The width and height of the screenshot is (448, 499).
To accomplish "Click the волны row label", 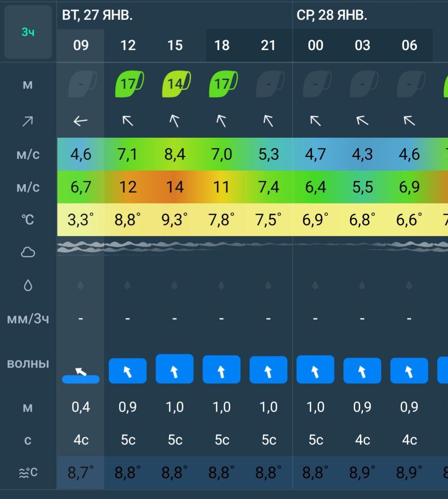I will (x=28, y=364).
